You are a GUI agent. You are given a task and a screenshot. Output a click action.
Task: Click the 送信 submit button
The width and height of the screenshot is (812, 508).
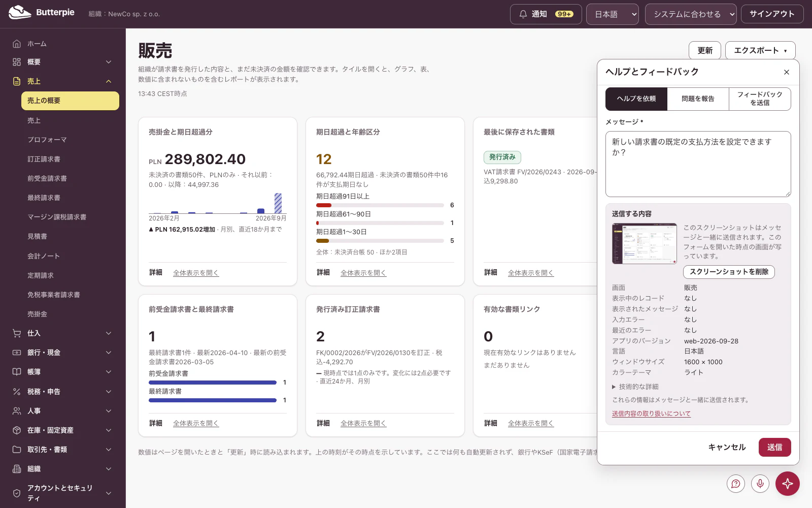point(775,447)
